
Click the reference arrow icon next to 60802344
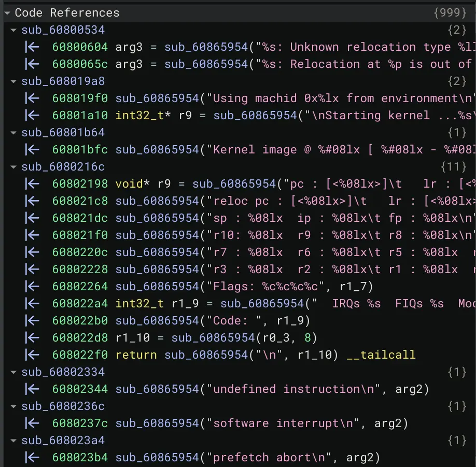[33, 389]
